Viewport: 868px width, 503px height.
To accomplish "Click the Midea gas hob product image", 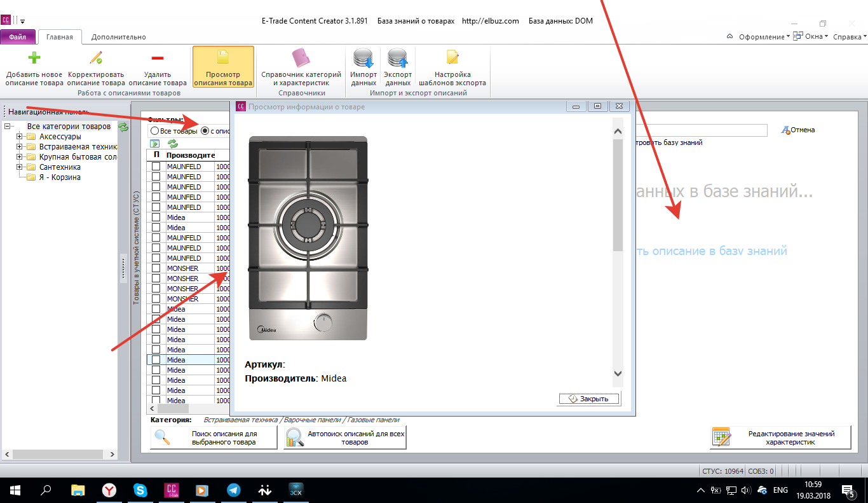I will click(x=308, y=238).
